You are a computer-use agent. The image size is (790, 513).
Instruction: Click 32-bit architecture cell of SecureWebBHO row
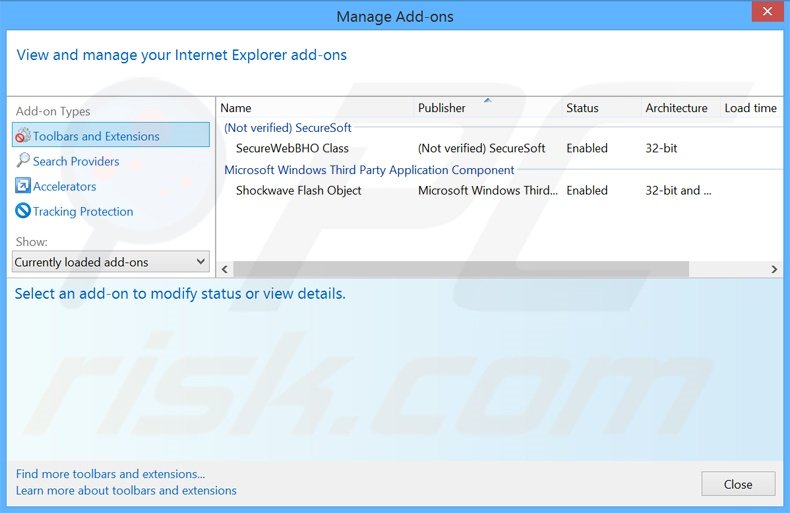pos(661,149)
